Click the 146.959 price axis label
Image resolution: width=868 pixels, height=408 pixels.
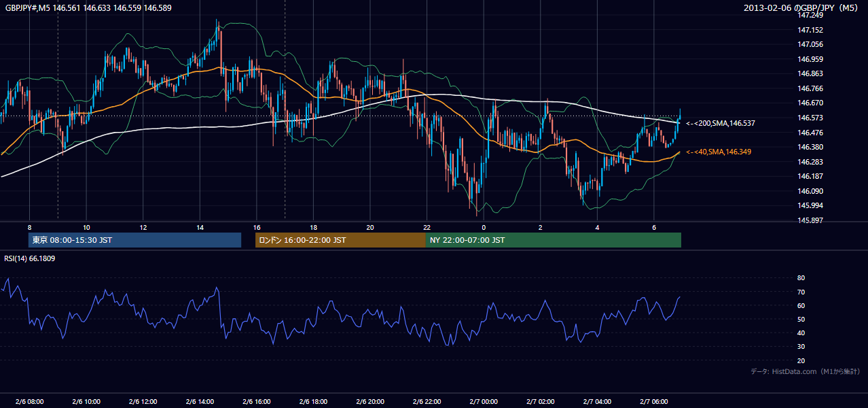tap(810, 59)
